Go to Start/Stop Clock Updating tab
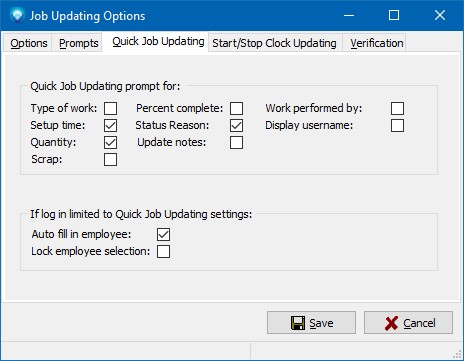The width and height of the screenshot is (464, 361). [275, 43]
